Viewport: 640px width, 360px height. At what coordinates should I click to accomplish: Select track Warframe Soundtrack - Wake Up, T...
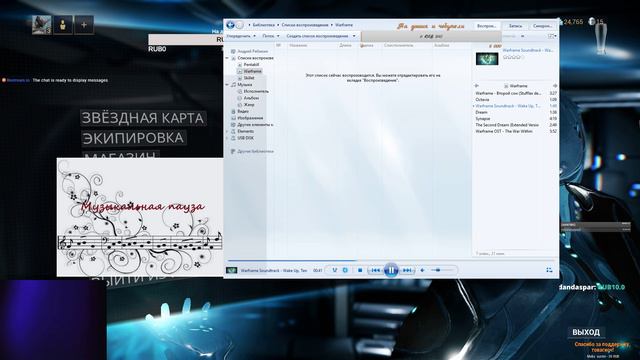pos(516,106)
